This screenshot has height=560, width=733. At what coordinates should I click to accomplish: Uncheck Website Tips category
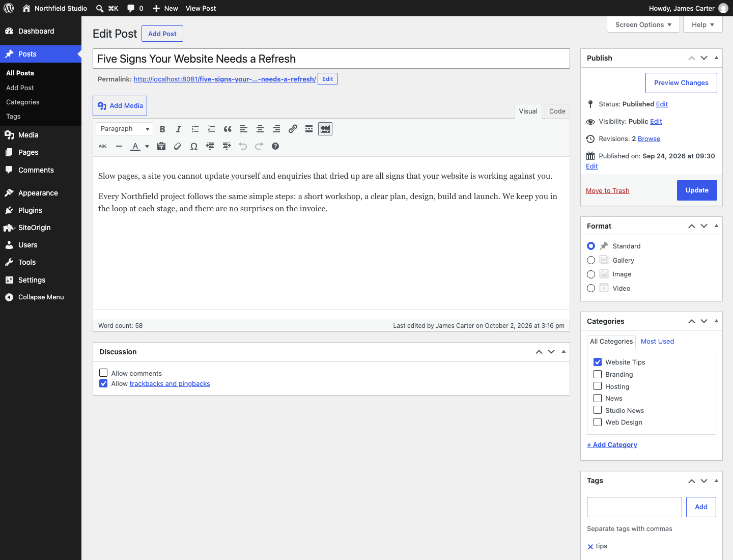(598, 362)
